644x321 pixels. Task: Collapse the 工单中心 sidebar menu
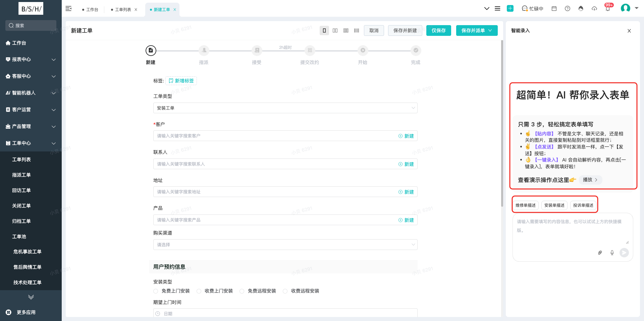coord(31,143)
